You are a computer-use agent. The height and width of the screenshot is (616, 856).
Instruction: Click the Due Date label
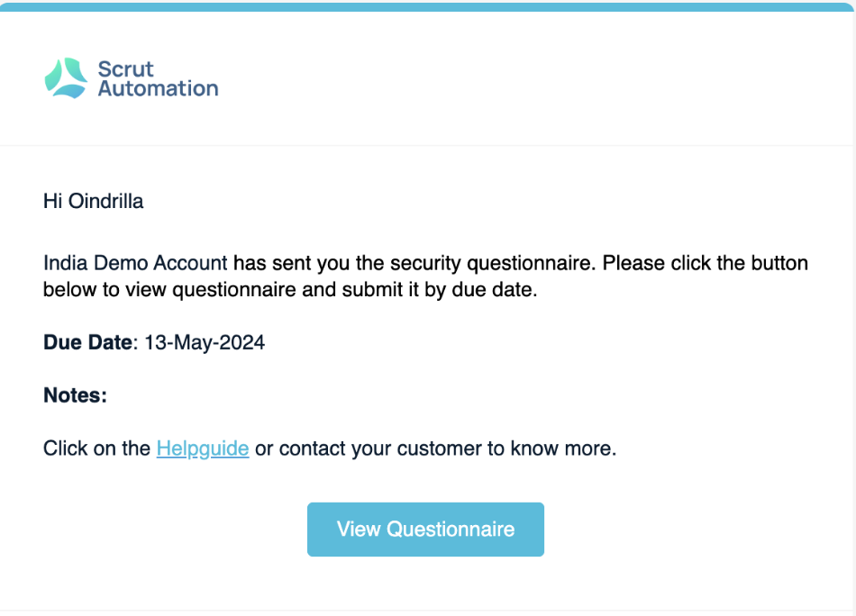(x=88, y=342)
